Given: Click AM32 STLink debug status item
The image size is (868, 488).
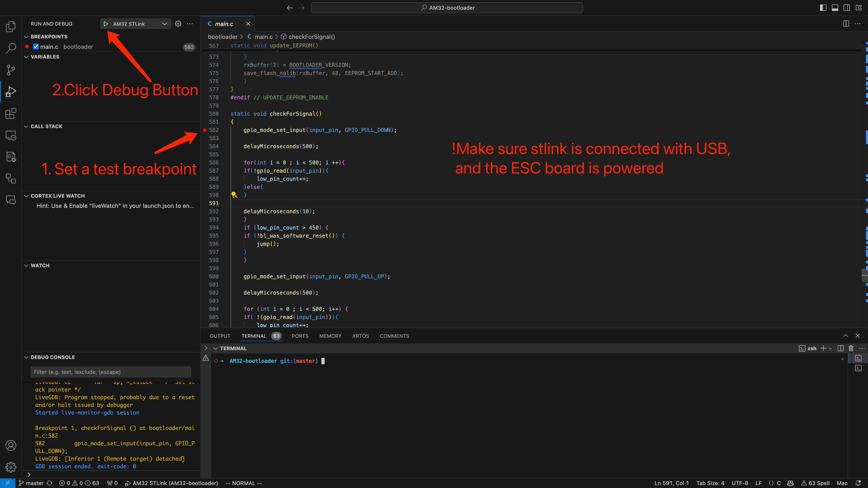Looking at the screenshot, I should 172,483.
